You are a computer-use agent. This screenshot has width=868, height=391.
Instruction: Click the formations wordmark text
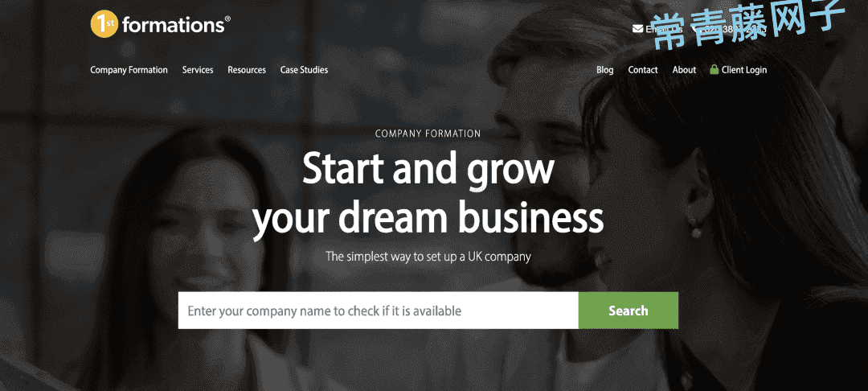(x=175, y=25)
